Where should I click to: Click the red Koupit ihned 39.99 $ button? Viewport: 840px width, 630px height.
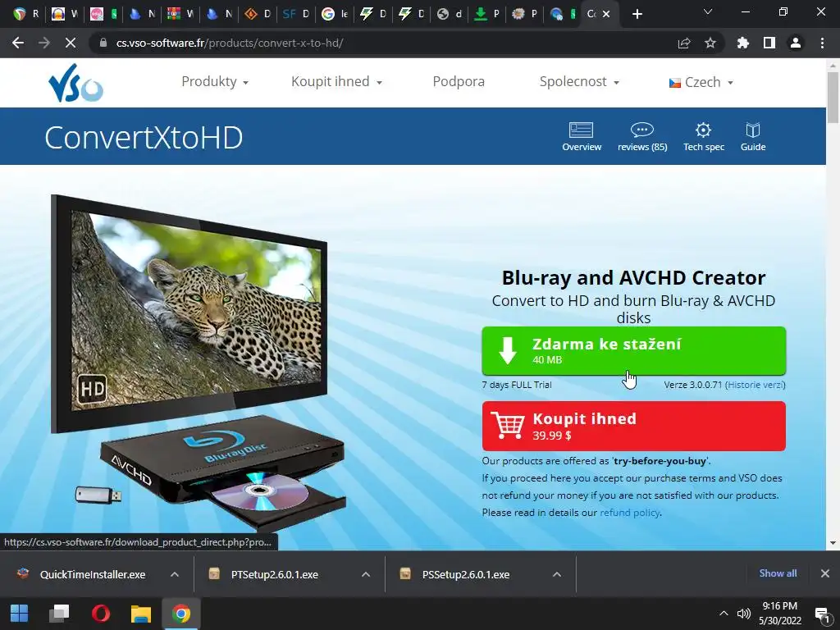[x=634, y=426]
